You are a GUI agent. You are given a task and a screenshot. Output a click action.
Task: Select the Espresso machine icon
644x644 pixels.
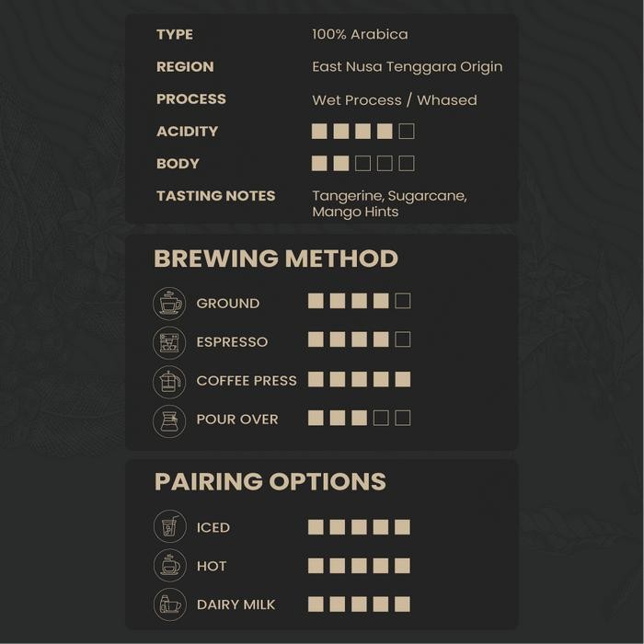(169, 342)
